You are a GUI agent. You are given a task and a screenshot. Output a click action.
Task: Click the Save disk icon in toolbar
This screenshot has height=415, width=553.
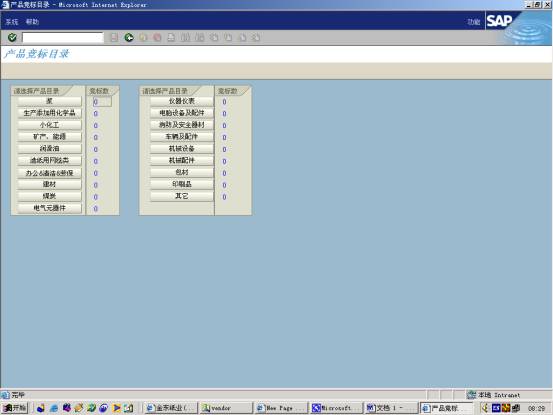click(114, 37)
